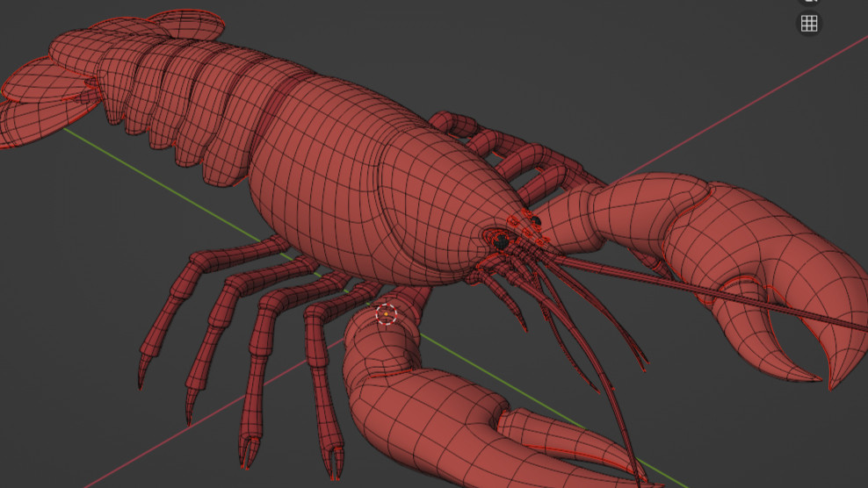Select the lobster's smaller far-side eye
This screenshot has height=488, width=868.
point(533,220)
